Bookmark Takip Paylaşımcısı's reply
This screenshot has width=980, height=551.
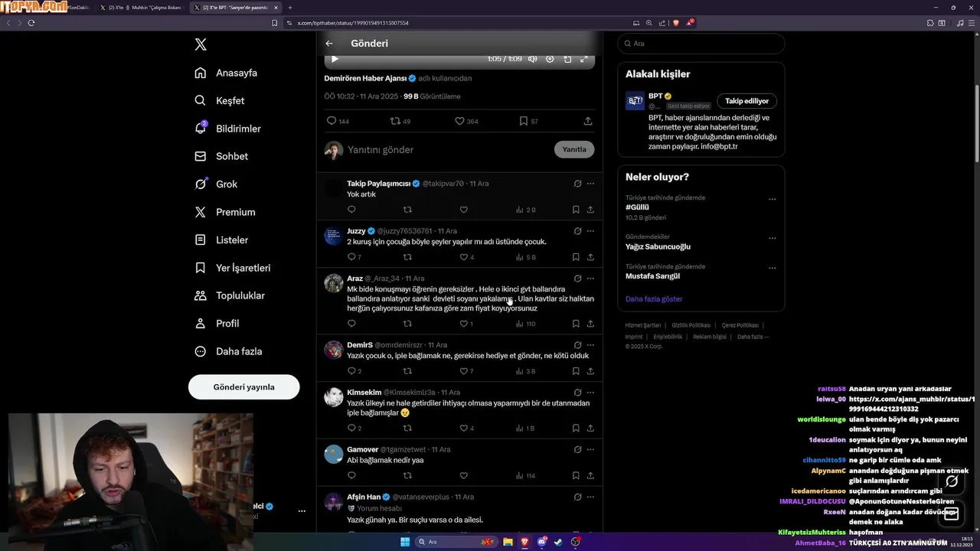click(576, 210)
